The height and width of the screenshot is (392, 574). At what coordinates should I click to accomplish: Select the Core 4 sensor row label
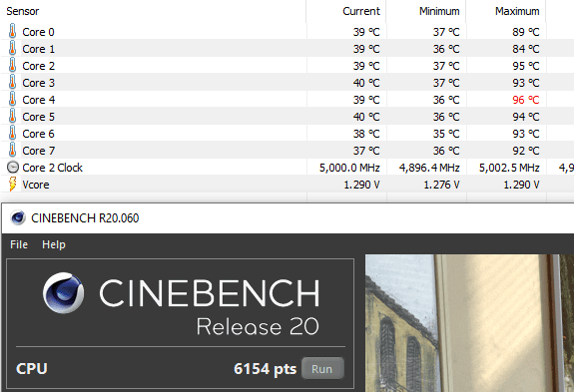38,100
